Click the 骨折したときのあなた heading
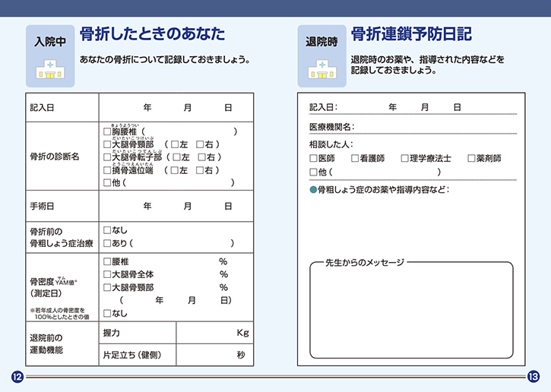 point(153,34)
